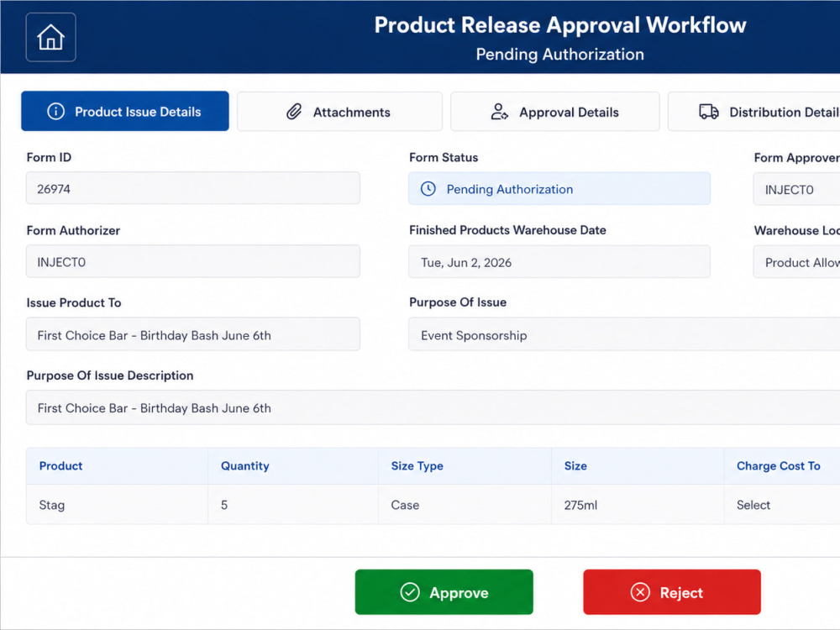
Task: Click the 275ml size cell
Action: (638, 505)
